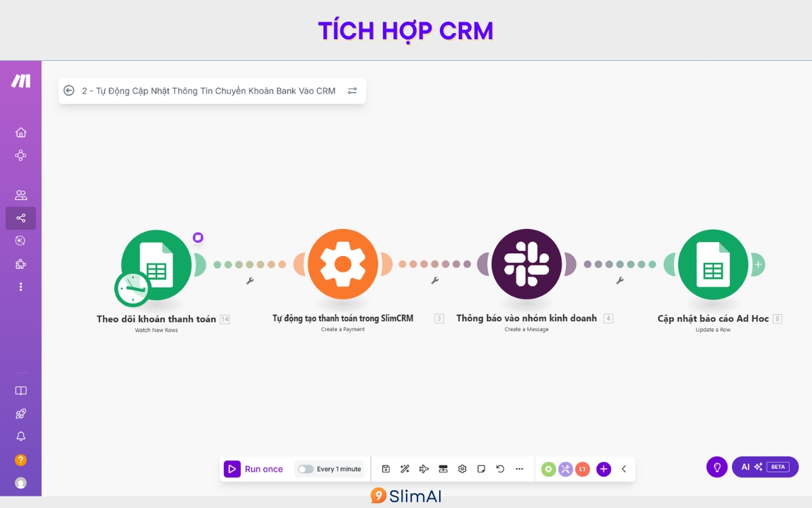Open scenario settings gear in bottom toolbar
This screenshot has height=508, width=812.
click(462, 469)
